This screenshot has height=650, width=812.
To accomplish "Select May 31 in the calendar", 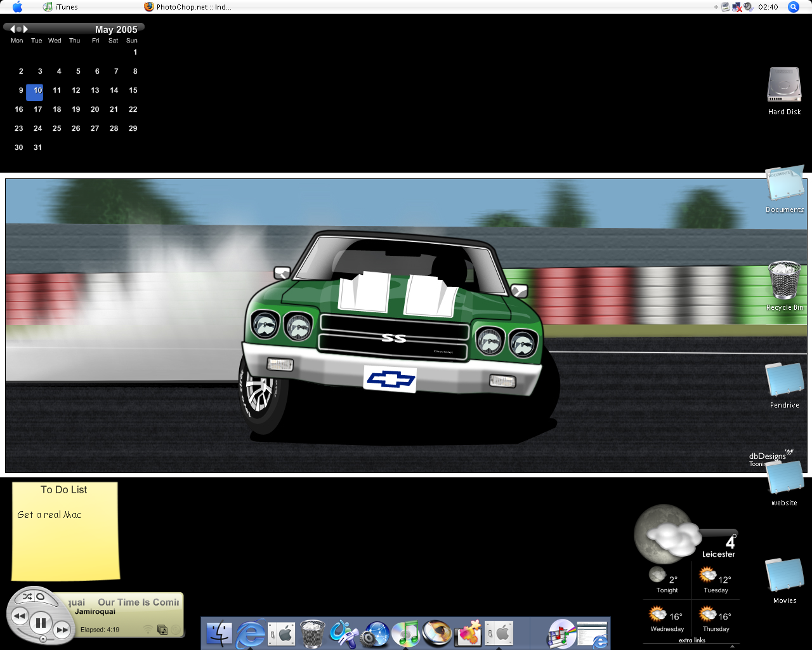I will pos(38,147).
